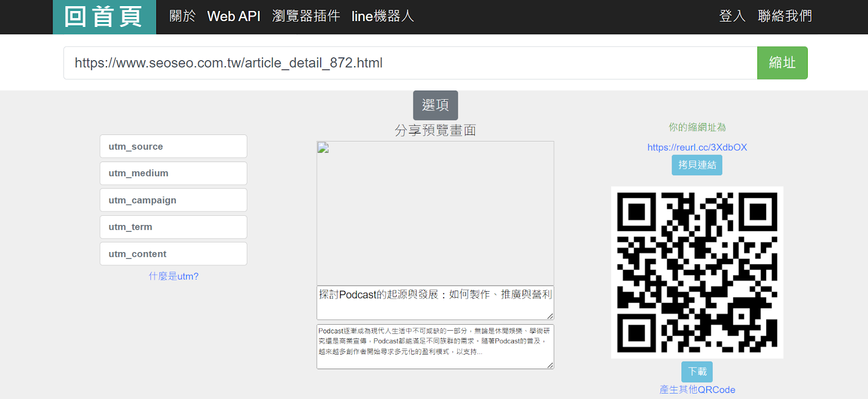Focus the utm_content field

click(x=174, y=254)
